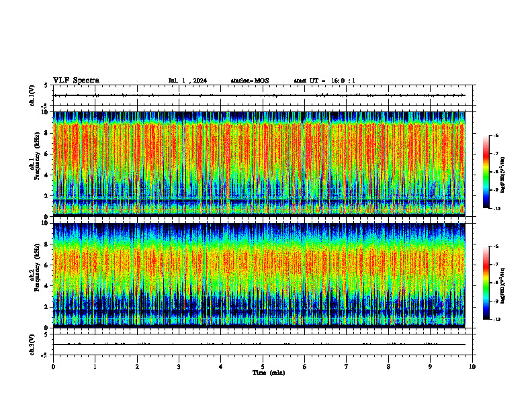Click the ch.2 colorbar '-10' label
532x411 pixels.
(497, 320)
